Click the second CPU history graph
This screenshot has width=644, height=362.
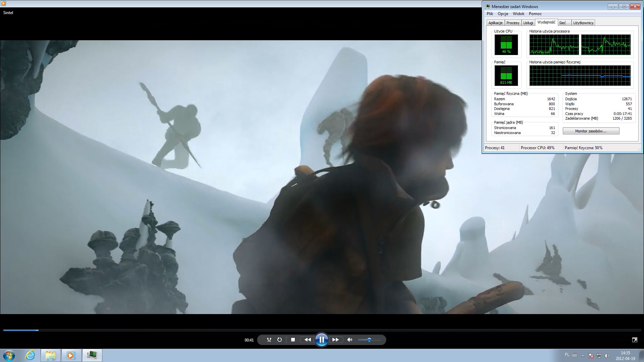pos(606,45)
